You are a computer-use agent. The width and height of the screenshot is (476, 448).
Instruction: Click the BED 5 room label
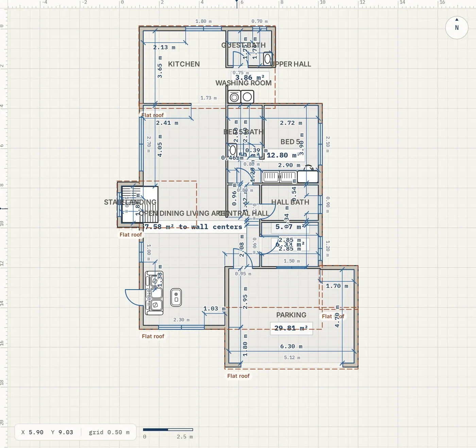[x=290, y=142]
